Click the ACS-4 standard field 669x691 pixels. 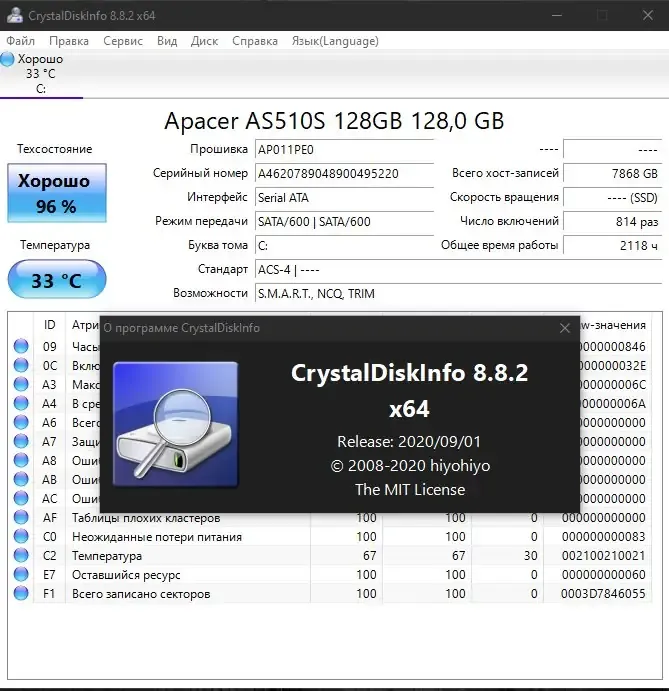(x=458, y=269)
